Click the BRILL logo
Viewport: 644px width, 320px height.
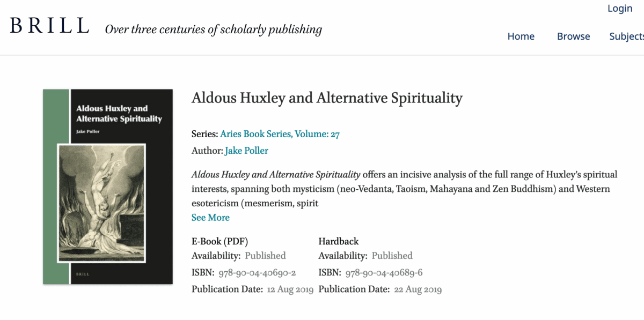[49, 25]
